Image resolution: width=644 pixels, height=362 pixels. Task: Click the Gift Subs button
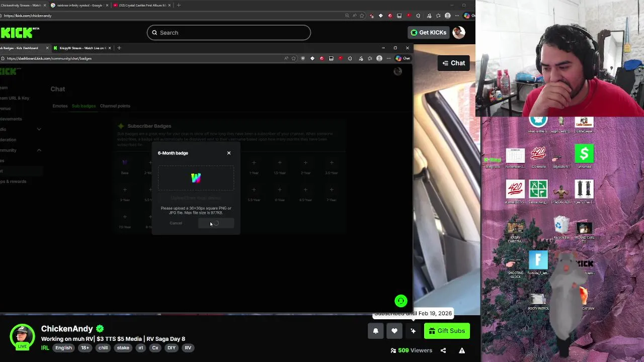coord(447,331)
